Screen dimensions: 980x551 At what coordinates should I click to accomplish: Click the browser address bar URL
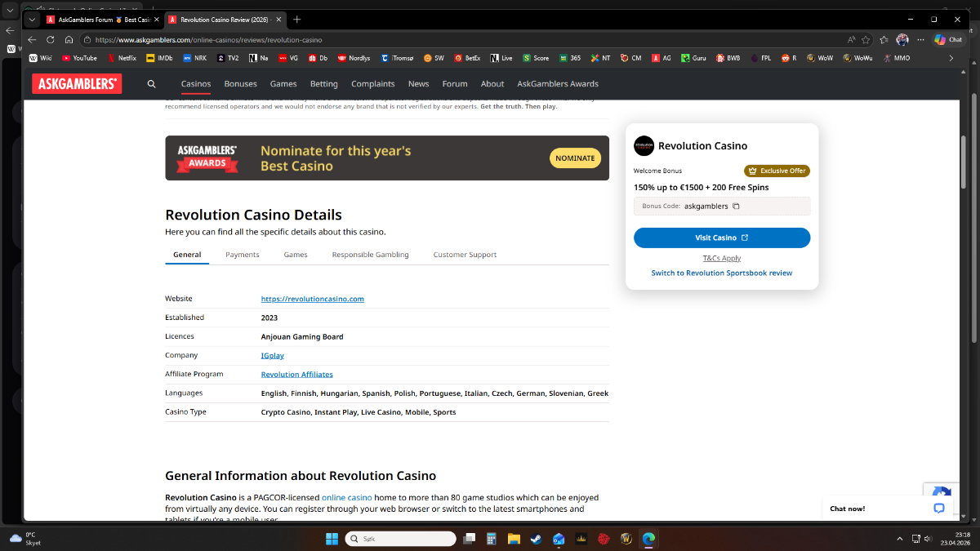tap(208, 39)
